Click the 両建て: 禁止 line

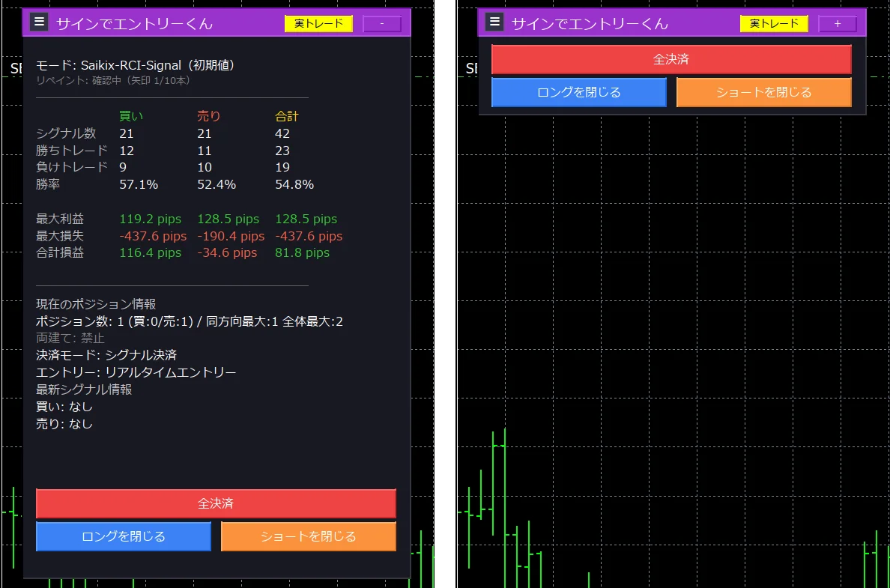70,339
